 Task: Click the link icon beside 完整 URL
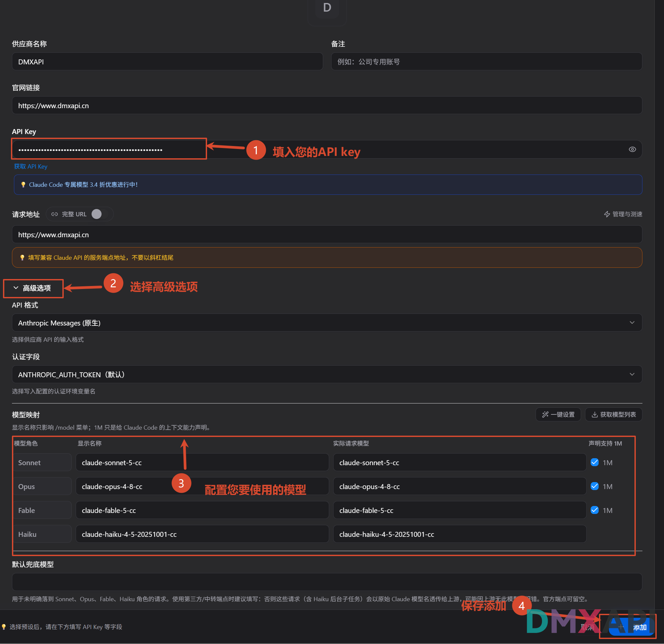click(x=54, y=214)
